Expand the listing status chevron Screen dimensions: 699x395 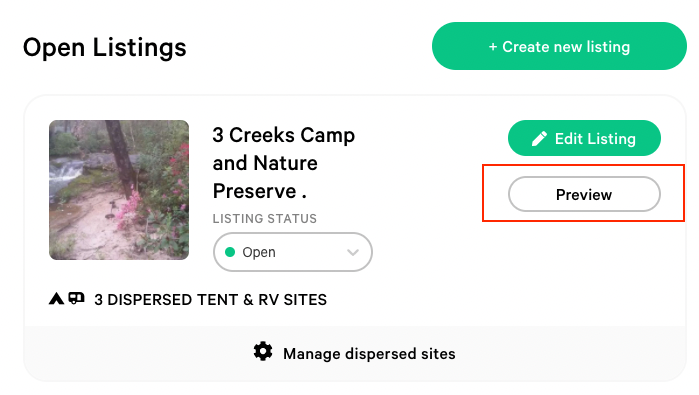(353, 252)
